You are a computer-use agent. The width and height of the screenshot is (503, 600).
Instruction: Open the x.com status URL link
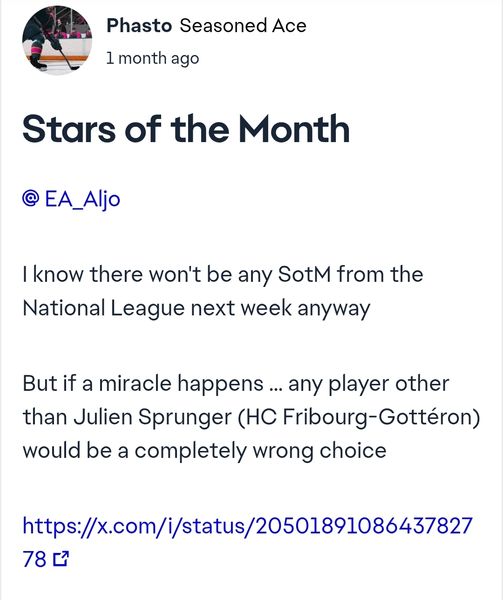tap(247, 542)
